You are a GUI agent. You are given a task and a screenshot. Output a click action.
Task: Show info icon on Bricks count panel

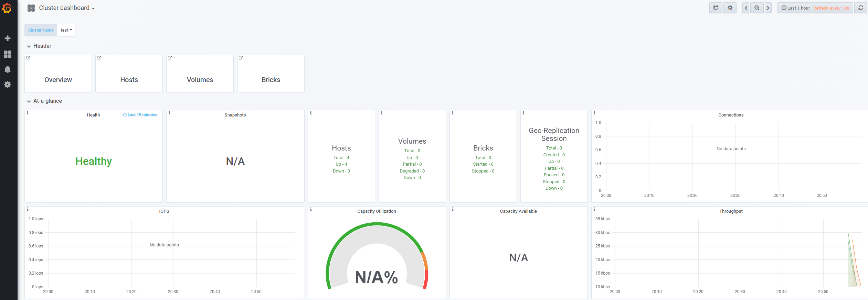453,113
